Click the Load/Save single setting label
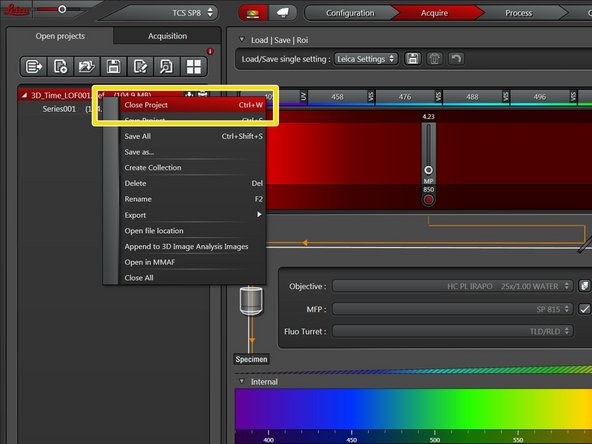This screenshot has height=444, width=592. point(286,59)
